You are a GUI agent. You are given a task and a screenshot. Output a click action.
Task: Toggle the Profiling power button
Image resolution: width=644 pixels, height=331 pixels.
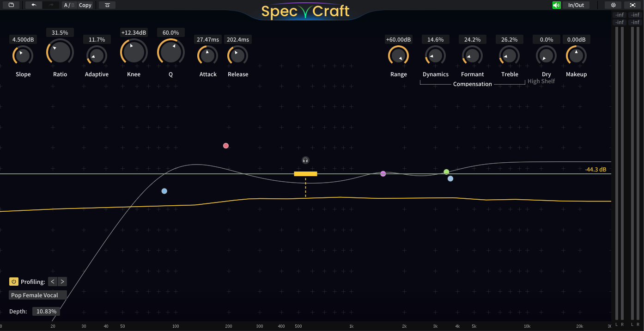click(x=14, y=282)
